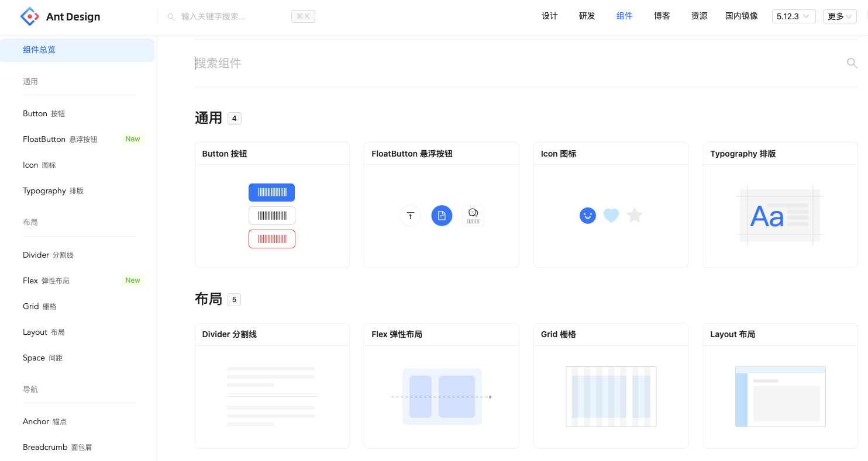Click the blue document float button icon
Viewport: 868px width, 461px height.
(442, 216)
